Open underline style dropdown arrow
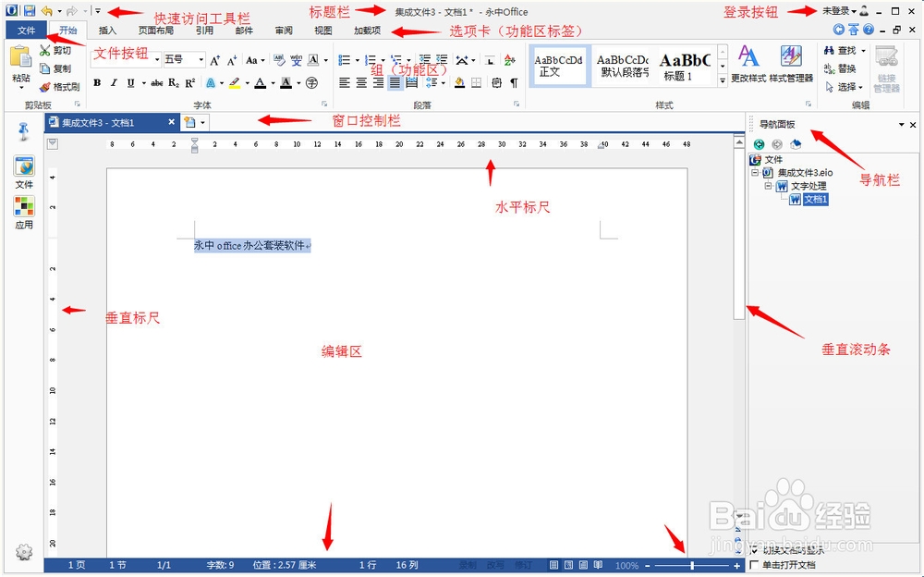 (143, 83)
